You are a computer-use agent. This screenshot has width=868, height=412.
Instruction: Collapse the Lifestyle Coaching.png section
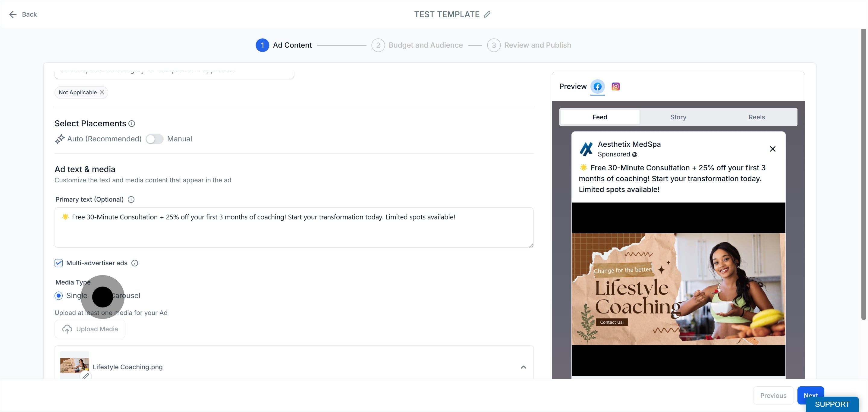523,367
